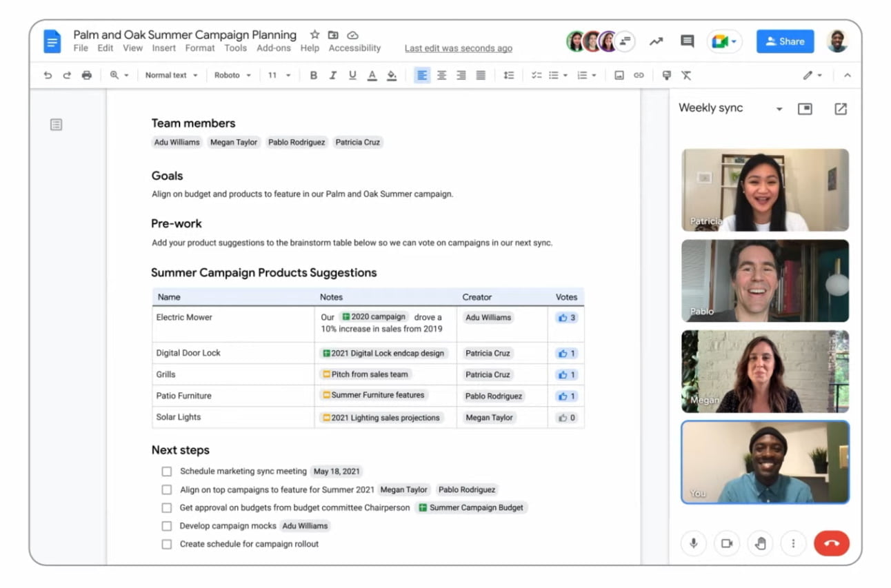Open the Insert menu
This screenshot has width=891, height=588.
[x=164, y=48]
